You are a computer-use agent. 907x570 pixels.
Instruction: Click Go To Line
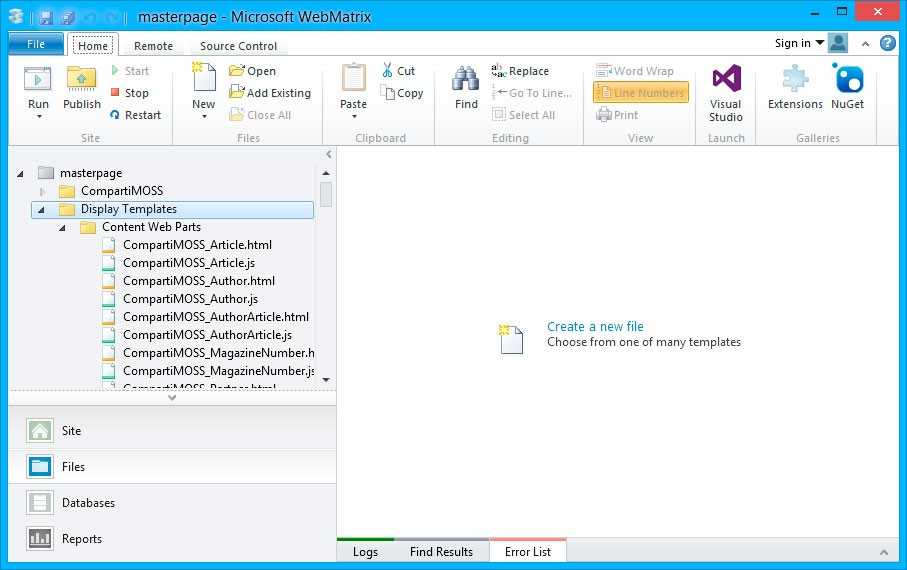click(x=532, y=93)
